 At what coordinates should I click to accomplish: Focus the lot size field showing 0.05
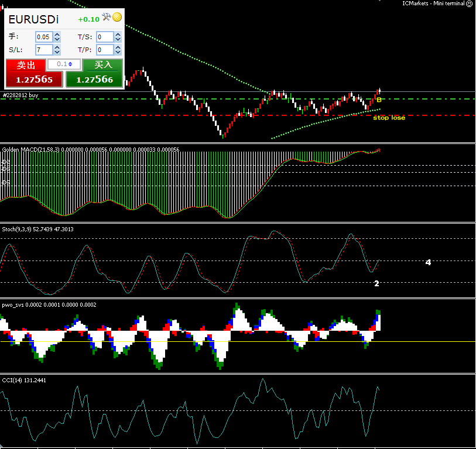coord(44,37)
